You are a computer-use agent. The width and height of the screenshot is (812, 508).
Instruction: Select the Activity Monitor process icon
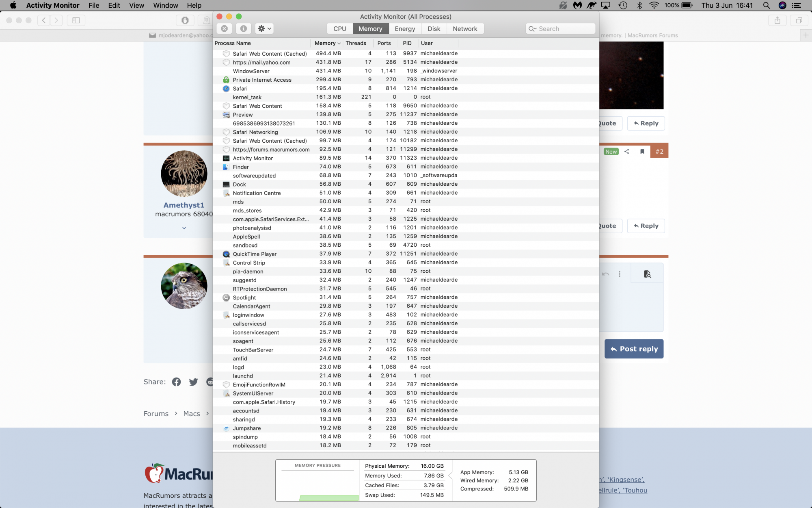tap(226, 158)
